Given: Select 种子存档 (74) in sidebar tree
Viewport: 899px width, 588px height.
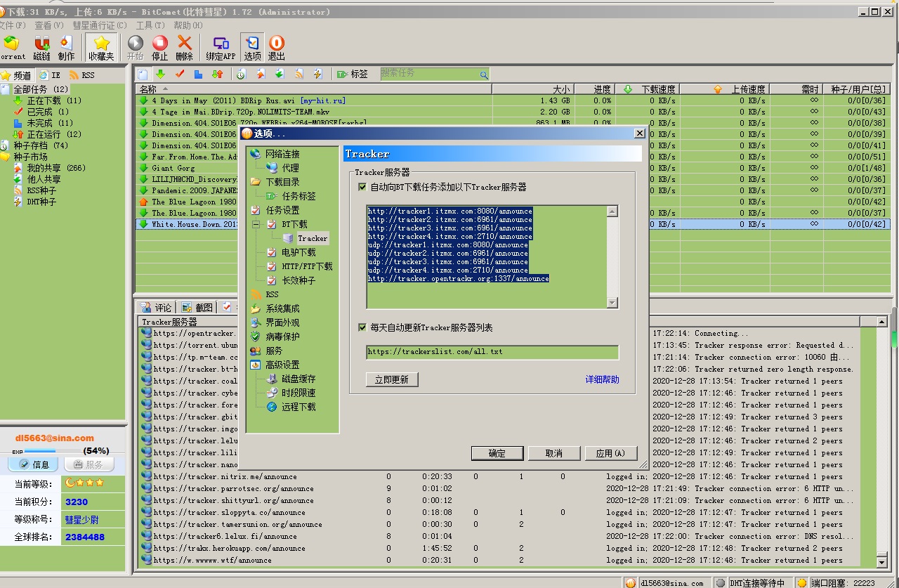Looking at the screenshot, I should [41, 145].
